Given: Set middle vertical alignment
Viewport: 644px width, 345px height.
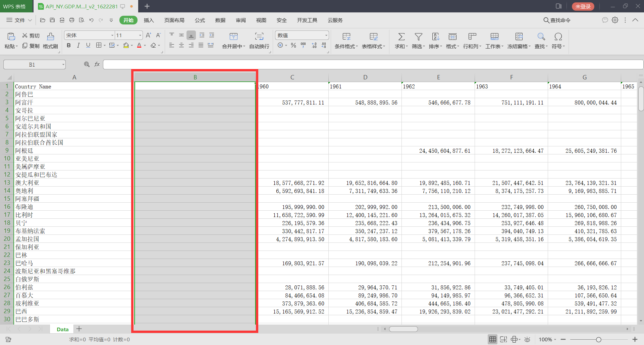Looking at the screenshot, I should [181, 35].
